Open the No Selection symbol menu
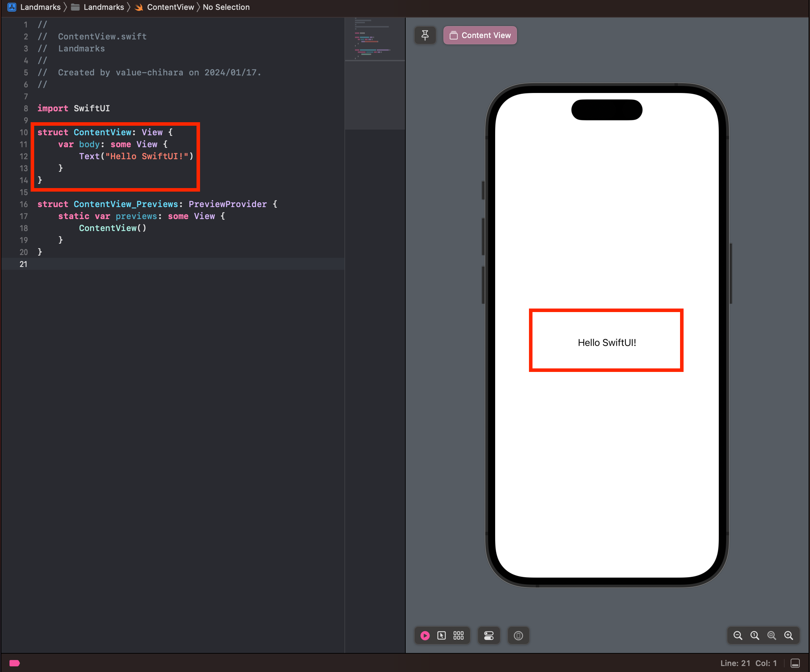Image resolution: width=810 pixels, height=672 pixels. pyautogui.click(x=226, y=7)
